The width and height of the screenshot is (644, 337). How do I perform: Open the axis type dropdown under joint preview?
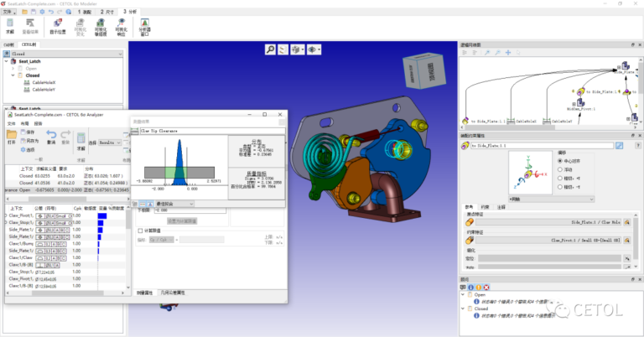[552, 199]
